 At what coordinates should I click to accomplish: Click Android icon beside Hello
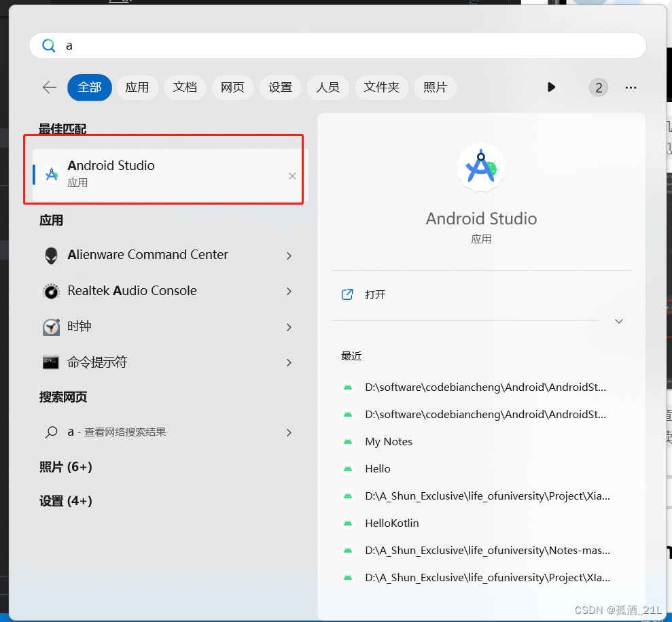[x=348, y=468]
